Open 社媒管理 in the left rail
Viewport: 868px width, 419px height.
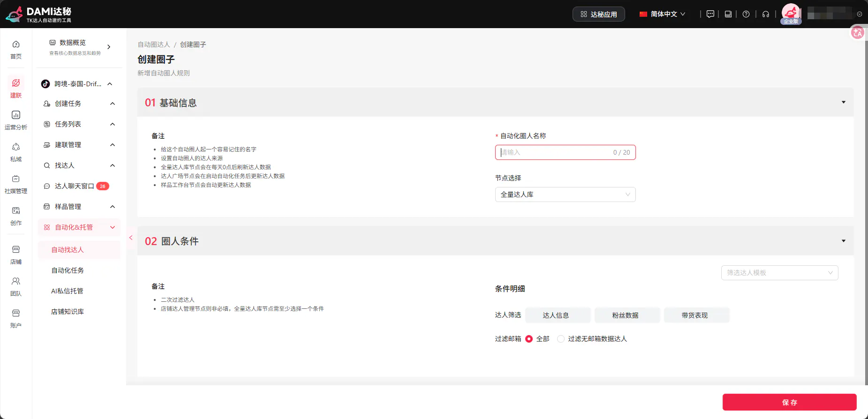(x=16, y=184)
